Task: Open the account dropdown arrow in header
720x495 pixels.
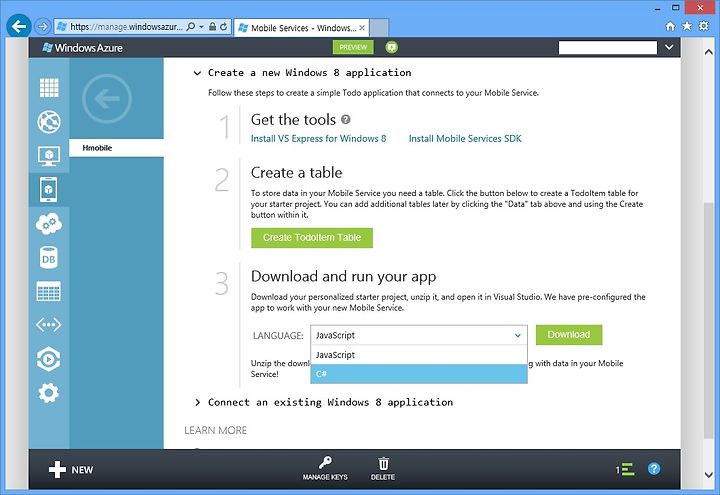Action: (x=669, y=47)
